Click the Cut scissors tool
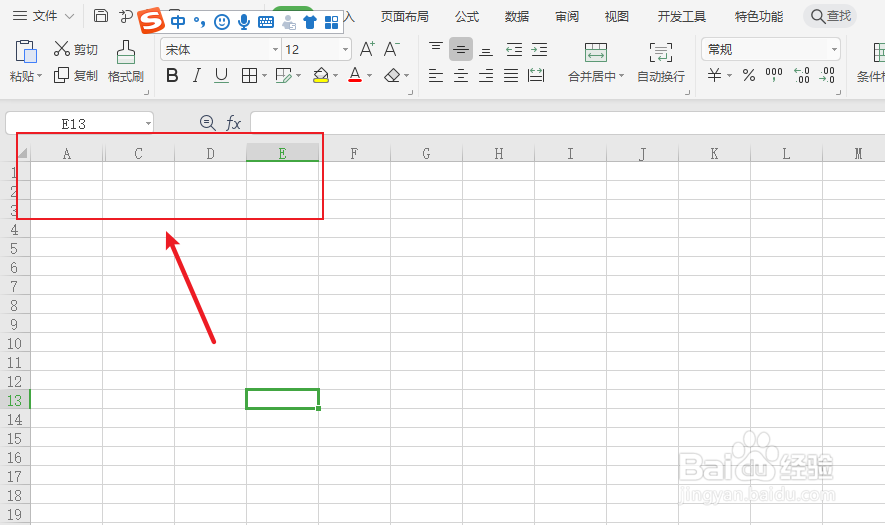Screen dimensions: 885x525 [76, 49]
